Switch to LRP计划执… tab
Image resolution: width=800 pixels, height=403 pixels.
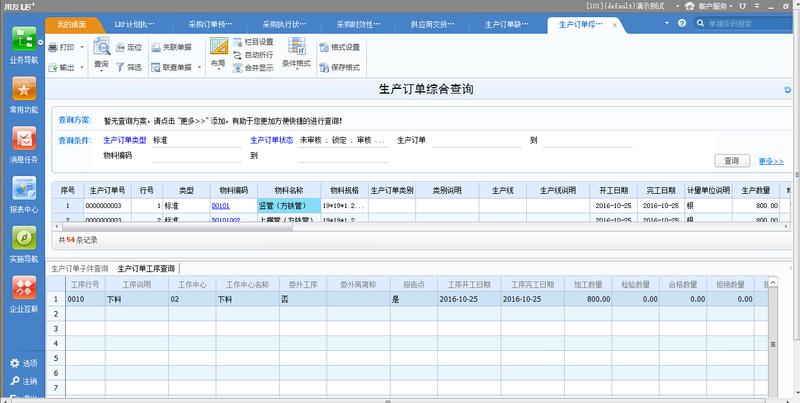point(135,24)
